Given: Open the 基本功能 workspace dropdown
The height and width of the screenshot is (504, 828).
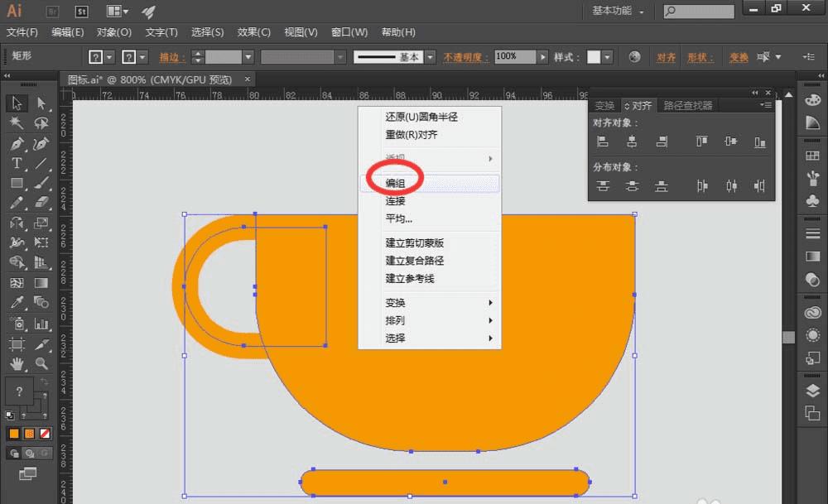Looking at the screenshot, I should coord(618,12).
